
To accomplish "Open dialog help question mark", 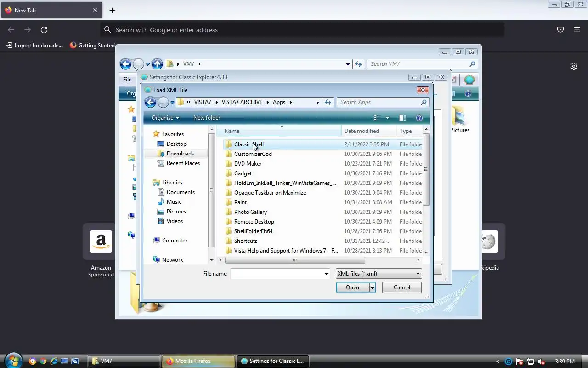I will [x=419, y=118].
